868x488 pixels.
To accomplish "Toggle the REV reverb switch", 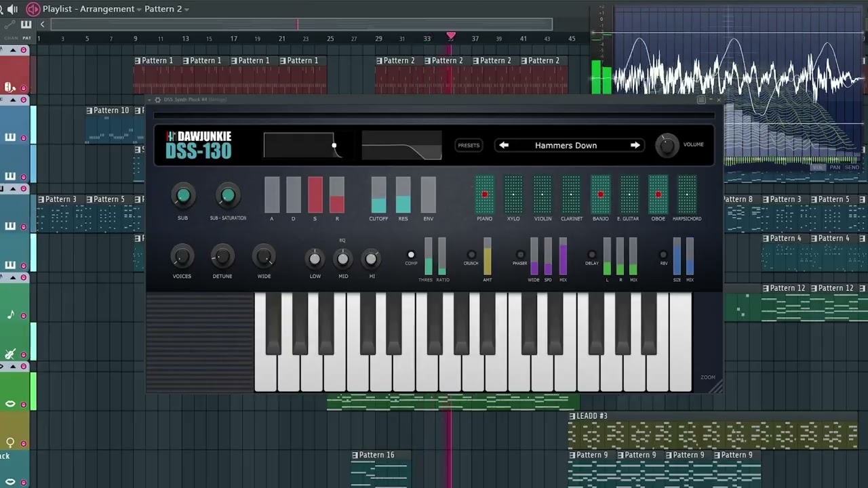I will click(x=663, y=255).
